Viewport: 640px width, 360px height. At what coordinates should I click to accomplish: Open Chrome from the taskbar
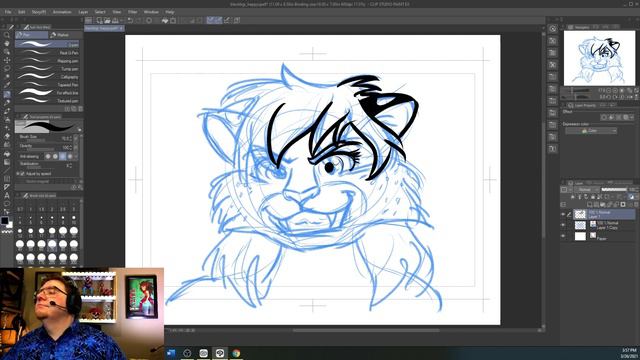236,353
